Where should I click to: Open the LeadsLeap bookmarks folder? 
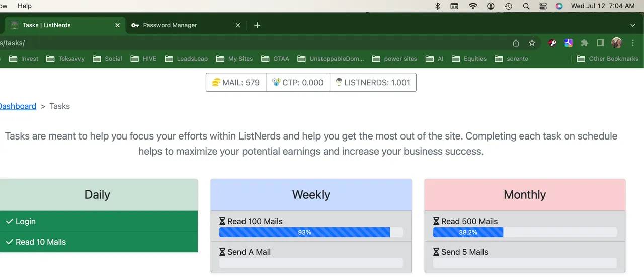[x=186, y=59]
